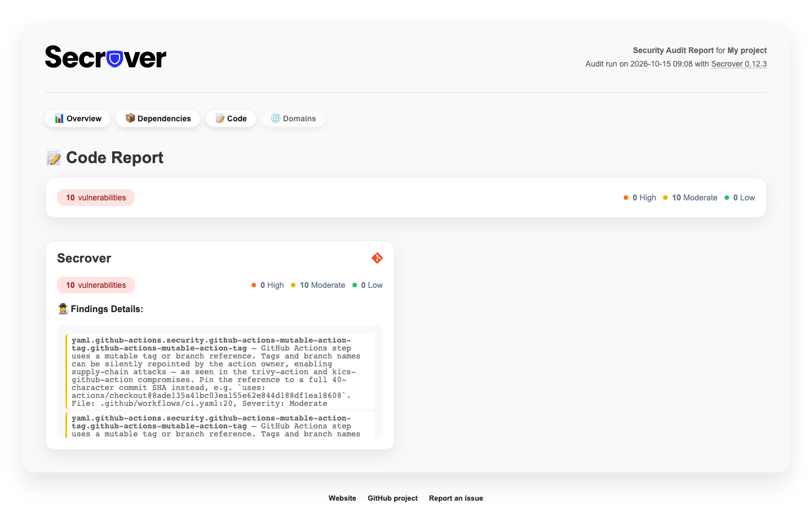Open the Domains tab
The width and height of the screenshot is (812, 508).
coord(293,119)
